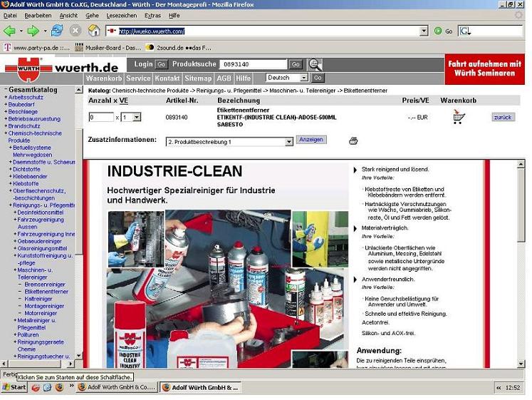
Task: Click Go next to Produktsuche field
Action: point(296,64)
